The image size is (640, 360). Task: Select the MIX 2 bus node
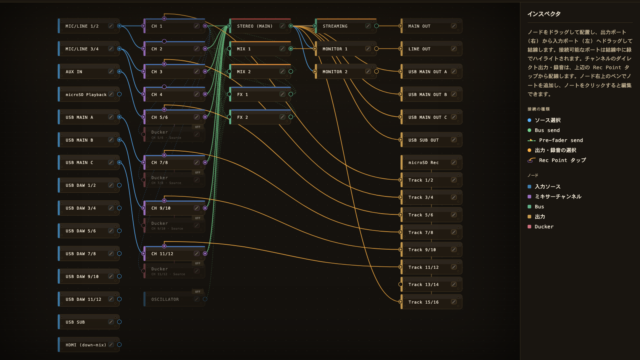(x=260, y=71)
